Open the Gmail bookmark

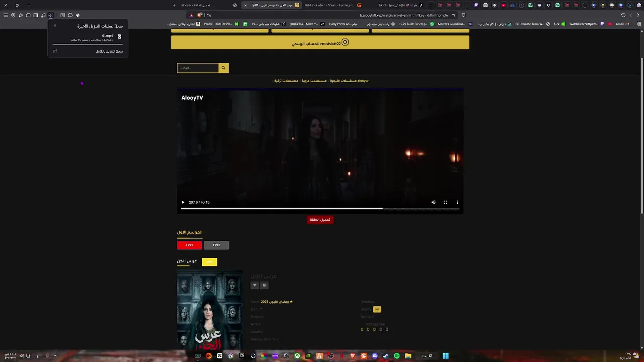click(622, 24)
